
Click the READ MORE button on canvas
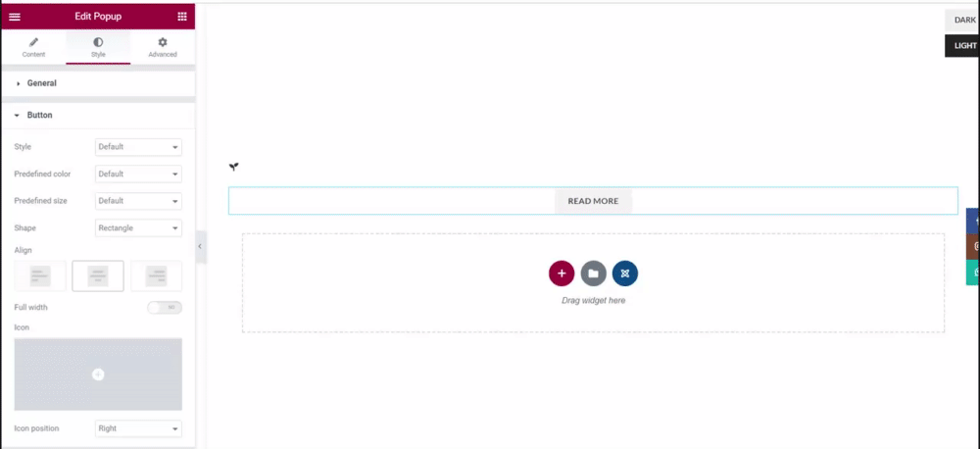point(593,201)
